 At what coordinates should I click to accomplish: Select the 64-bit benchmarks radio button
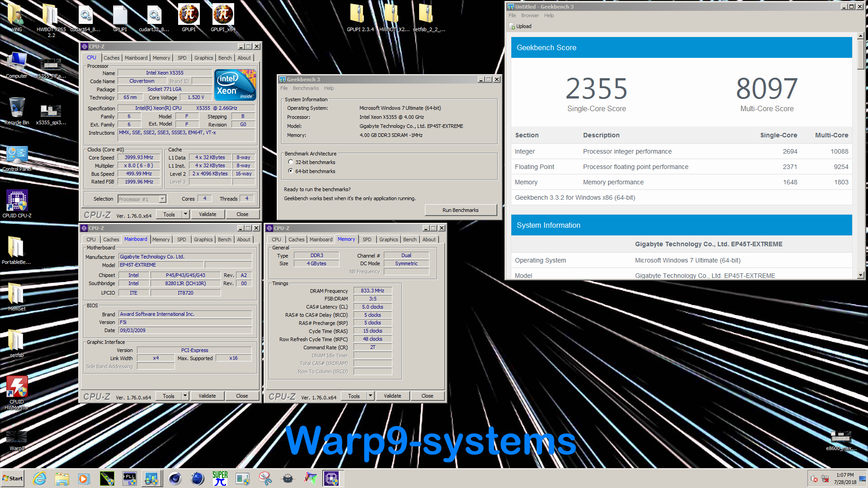click(291, 171)
